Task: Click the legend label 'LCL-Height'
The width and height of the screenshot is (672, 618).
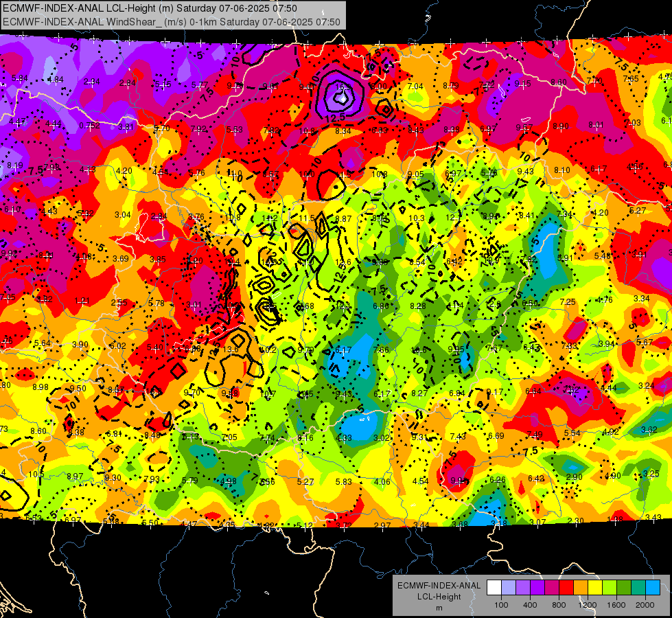Action: [439, 597]
